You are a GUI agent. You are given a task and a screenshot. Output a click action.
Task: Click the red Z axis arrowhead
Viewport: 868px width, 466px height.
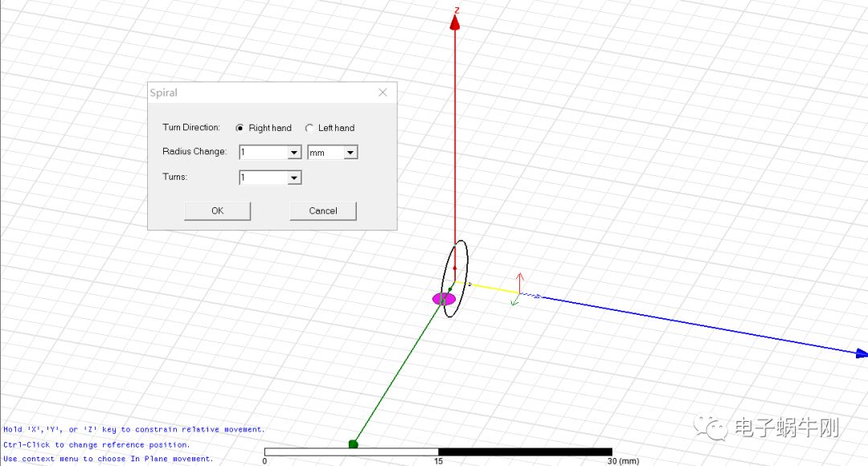[x=455, y=22]
